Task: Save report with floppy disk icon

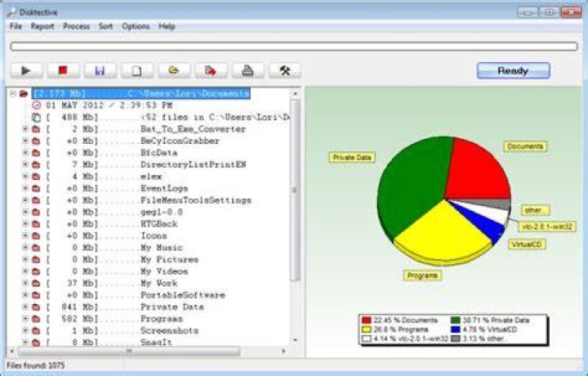Action: coord(100,70)
